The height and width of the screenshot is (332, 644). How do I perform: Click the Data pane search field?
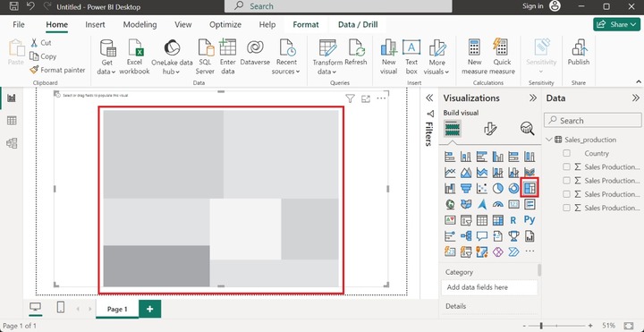[593, 121]
